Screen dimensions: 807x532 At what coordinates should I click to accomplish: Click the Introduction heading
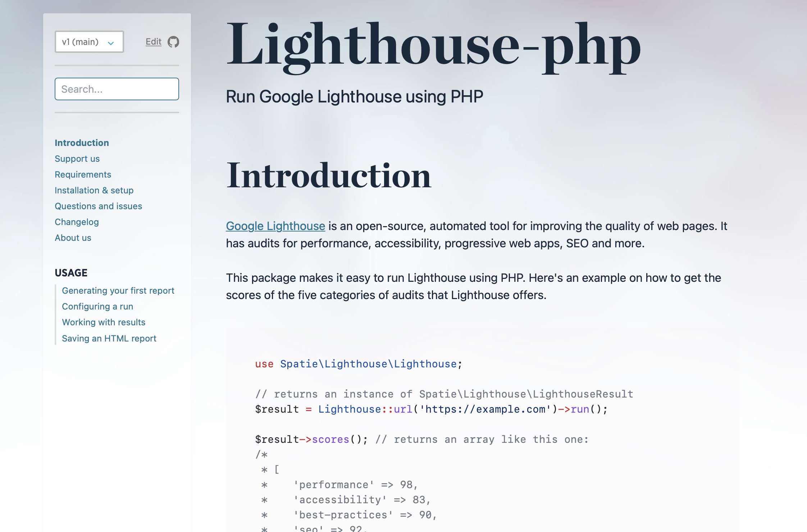tap(328, 175)
